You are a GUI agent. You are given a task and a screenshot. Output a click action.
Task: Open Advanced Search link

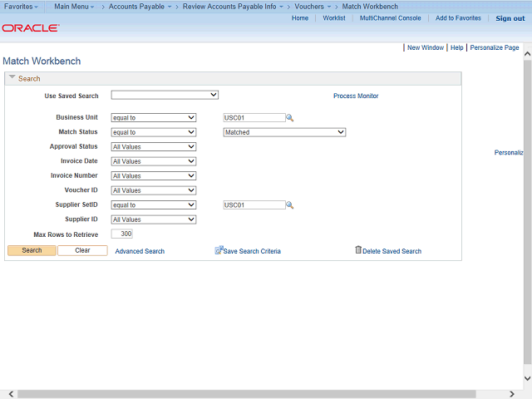[x=140, y=251]
